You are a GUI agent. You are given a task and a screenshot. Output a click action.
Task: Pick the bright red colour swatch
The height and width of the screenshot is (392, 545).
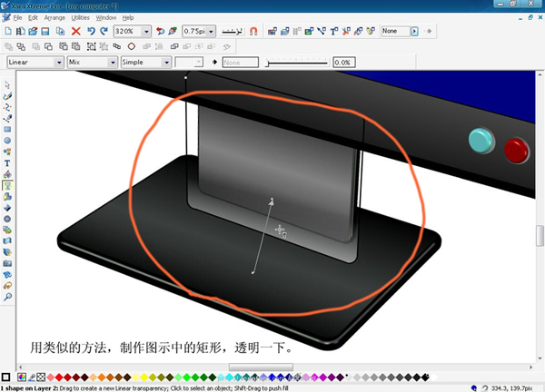(x=59, y=377)
